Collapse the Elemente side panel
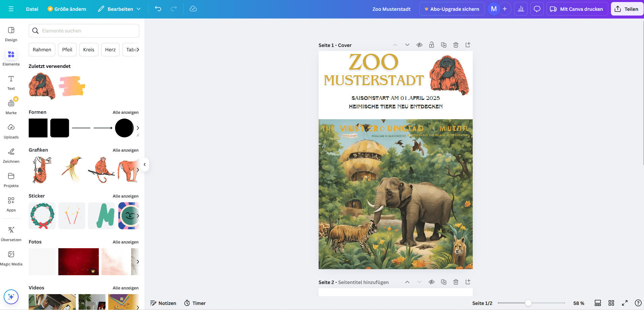The height and width of the screenshot is (310, 644). 145,164
